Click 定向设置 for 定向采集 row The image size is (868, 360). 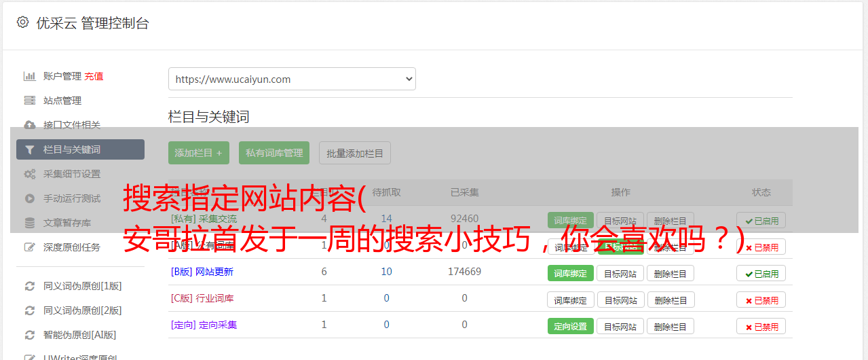(571, 326)
